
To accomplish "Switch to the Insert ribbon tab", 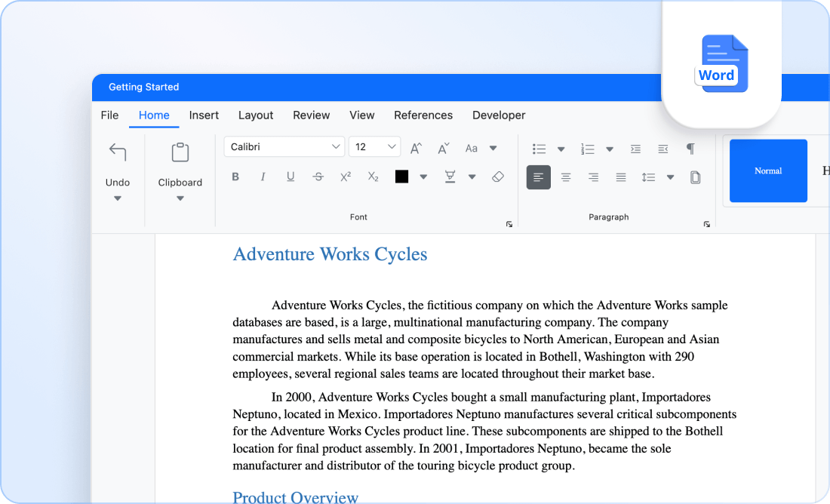I will click(204, 115).
